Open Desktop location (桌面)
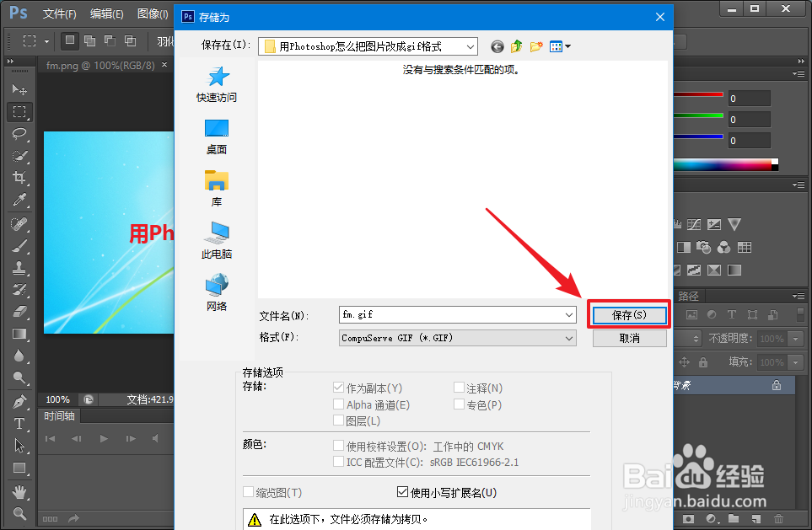Viewport: 812px width, 530px height. point(217,137)
